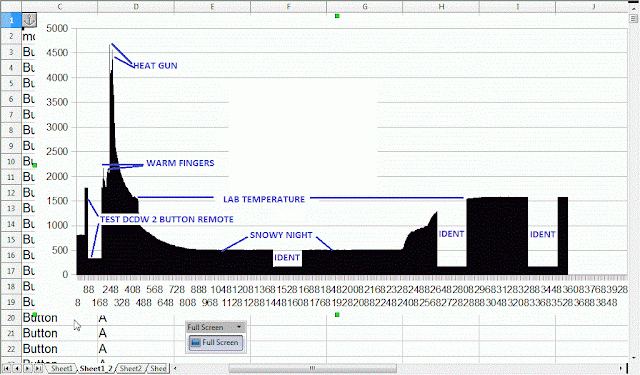Select the Sheet1_2 tab
Screen dimensions: 640x375
tap(96, 368)
